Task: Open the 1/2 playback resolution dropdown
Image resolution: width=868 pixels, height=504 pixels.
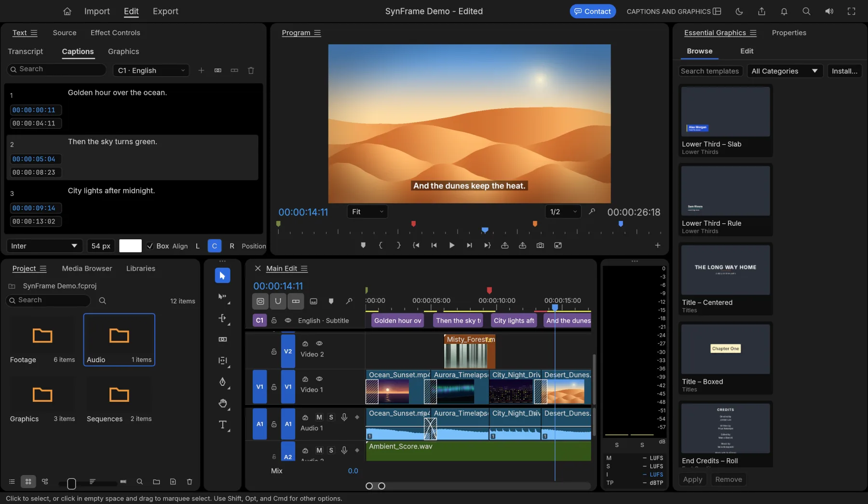Action: [x=563, y=212]
